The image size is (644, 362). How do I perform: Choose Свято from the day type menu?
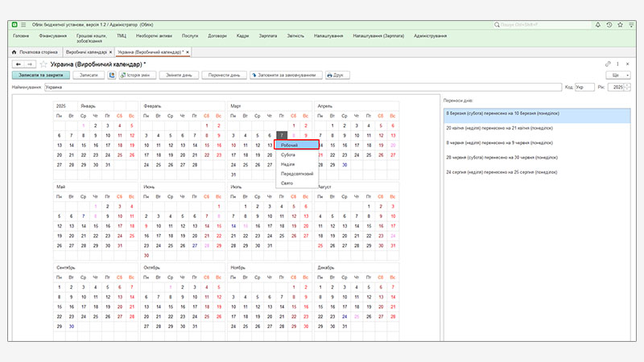pyautogui.click(x=287, y=183)
